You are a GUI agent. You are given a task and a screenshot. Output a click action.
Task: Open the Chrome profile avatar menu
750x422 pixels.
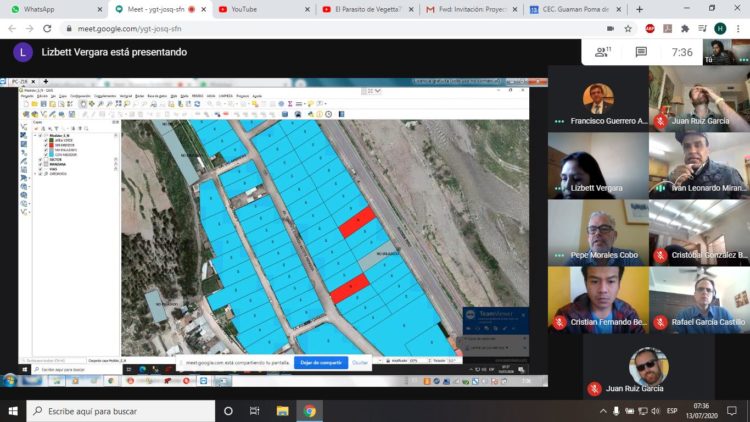719,29
